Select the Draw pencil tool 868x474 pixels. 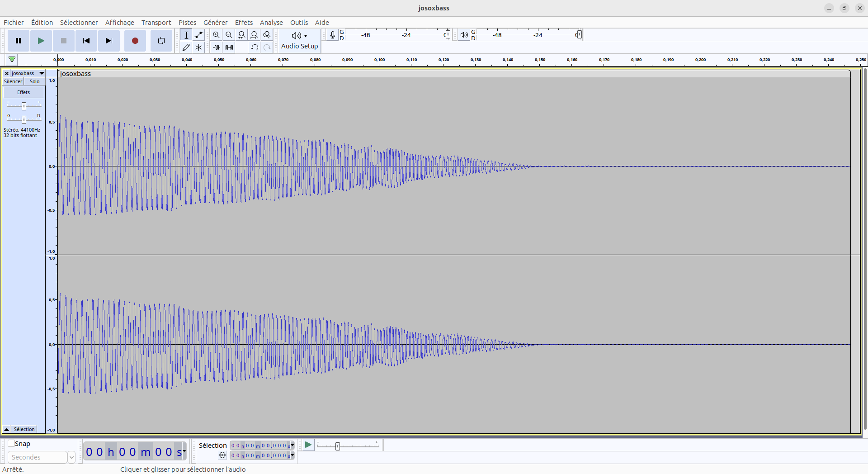point(186,47)
